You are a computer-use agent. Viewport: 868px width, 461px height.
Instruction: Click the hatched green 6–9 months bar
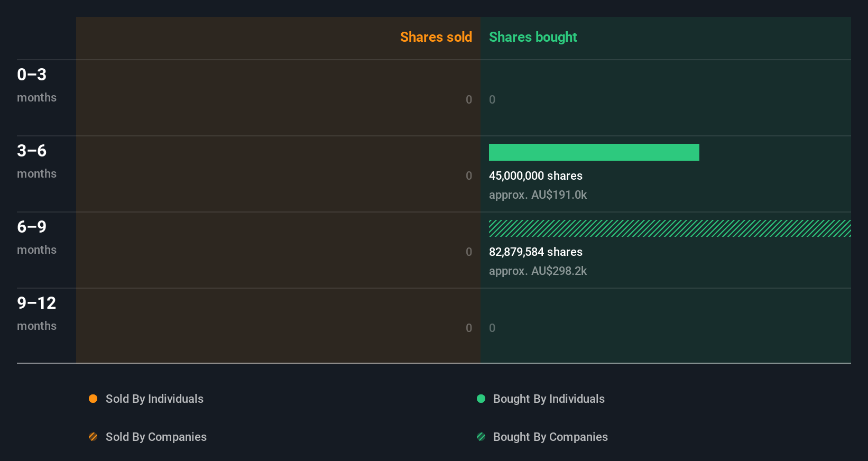[x=670, y=228]
